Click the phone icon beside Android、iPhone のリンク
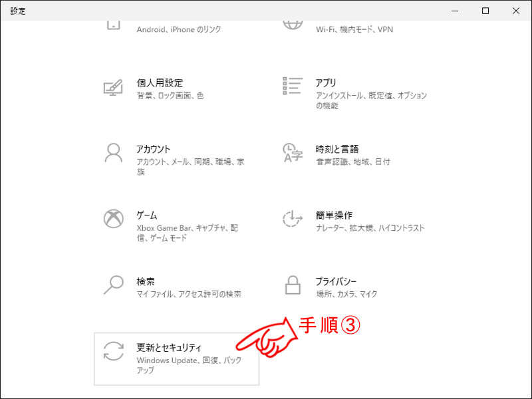 coord(113,25)
